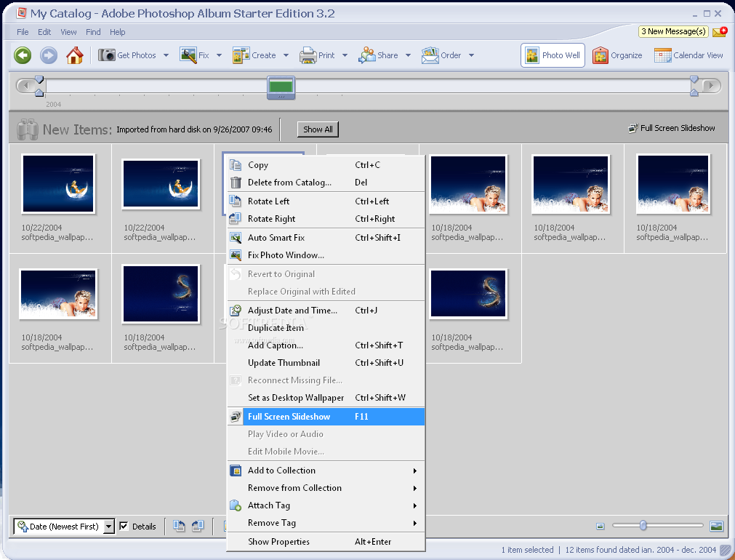This screenshot has height=560, width=735.
Task: Click the Forward arrow button
Action: [48, 55]
